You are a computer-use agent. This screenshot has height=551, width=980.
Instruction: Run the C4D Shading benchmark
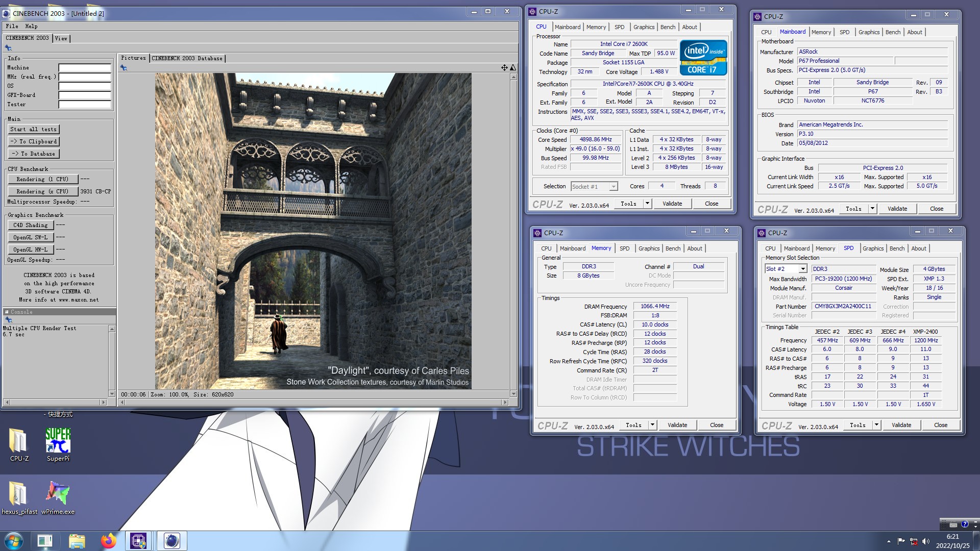(30, 226)
